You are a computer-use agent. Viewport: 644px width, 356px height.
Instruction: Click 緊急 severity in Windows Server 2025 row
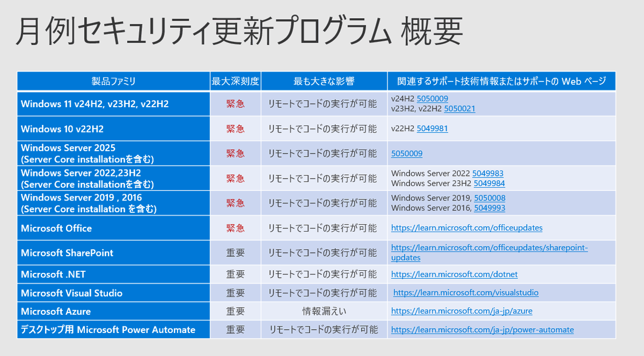tap(236, 153)
